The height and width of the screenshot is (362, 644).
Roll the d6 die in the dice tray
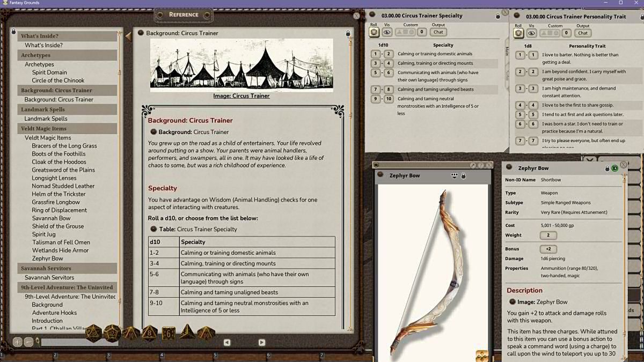click(169, 333)
